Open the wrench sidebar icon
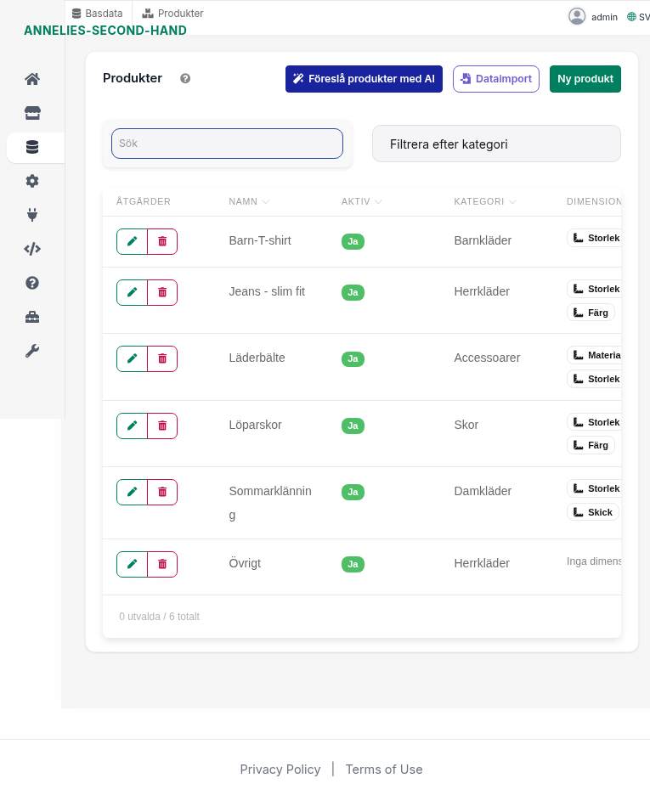The height and width of the screenshot is (812, 650). 32,351
